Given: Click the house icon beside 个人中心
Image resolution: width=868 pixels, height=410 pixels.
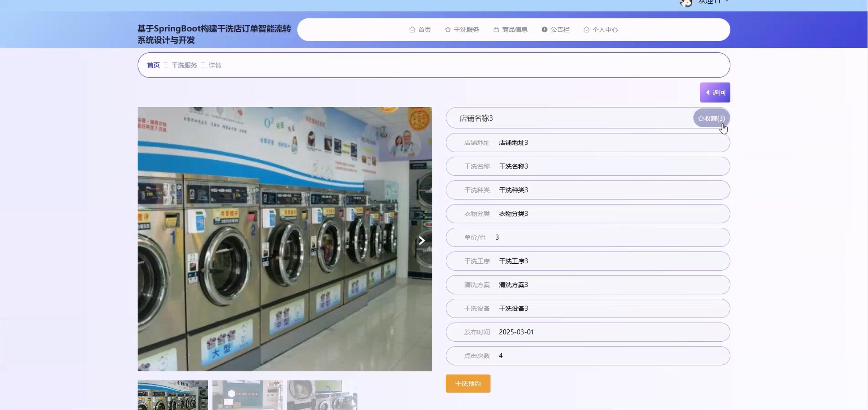Looking at the screenshot, I should 586,30.
